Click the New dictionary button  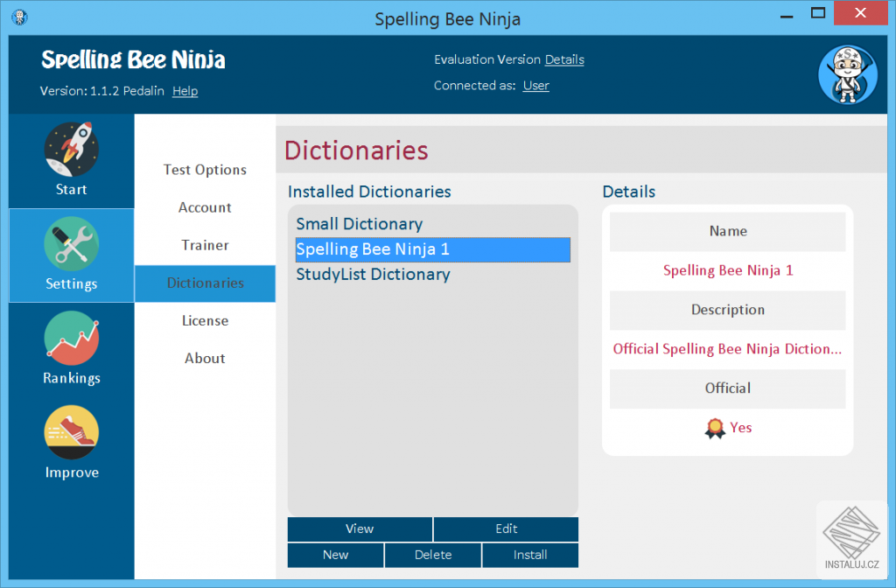click(x=335, y=555)
